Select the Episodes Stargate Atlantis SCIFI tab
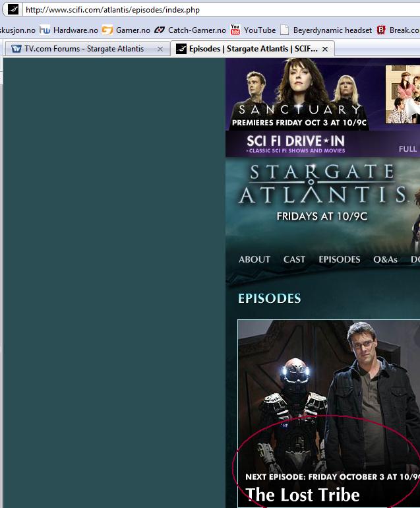The width and height of the screenshot is (420, 508). tap(253, 49)
